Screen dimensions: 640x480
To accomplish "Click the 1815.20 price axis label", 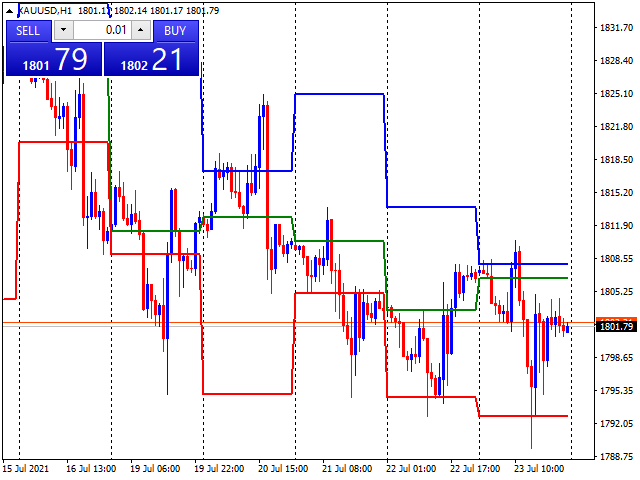I will coord(616,193).
